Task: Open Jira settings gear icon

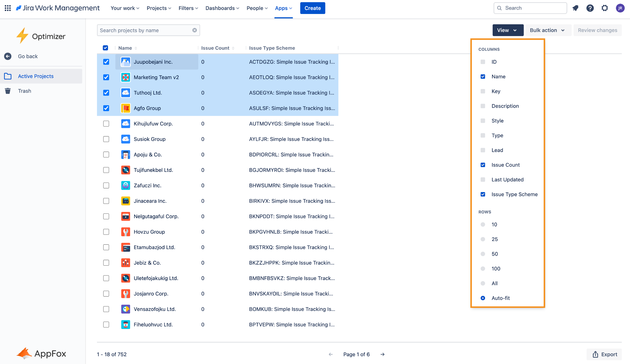Action: pyautogui.click(x=605, y=8)
